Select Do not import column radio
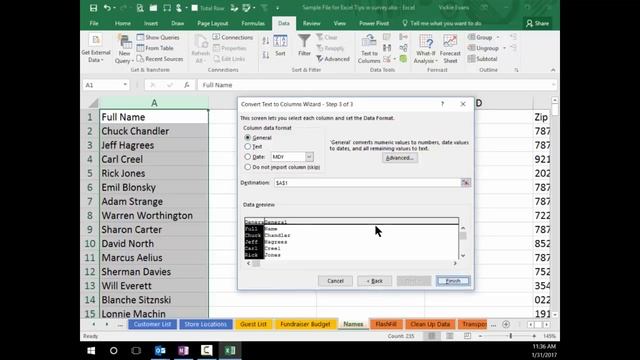This screenshot has width=640, height=360. pos(248,167)
